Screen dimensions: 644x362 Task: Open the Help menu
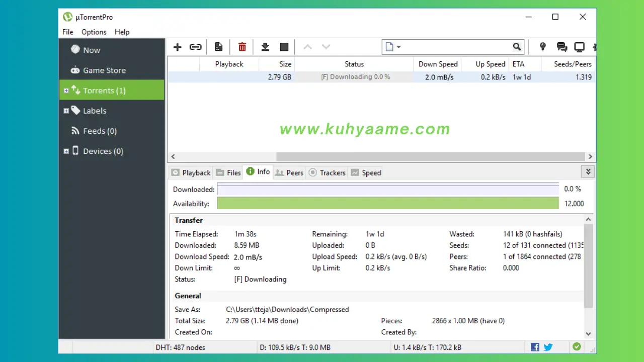click(x=122, y=32)
